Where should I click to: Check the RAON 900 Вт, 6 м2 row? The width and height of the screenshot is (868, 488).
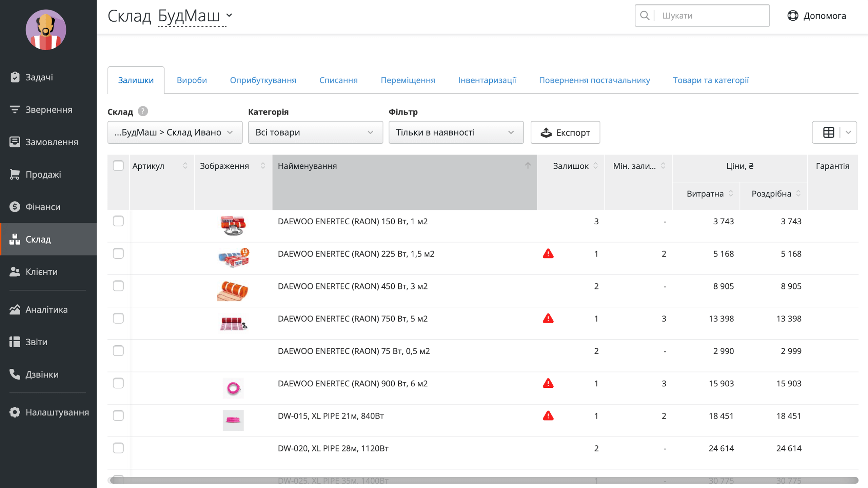click(118, 383)
